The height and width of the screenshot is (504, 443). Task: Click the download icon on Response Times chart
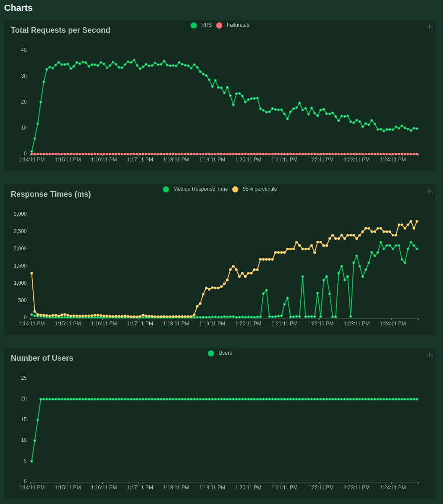(x=429, y=190)
